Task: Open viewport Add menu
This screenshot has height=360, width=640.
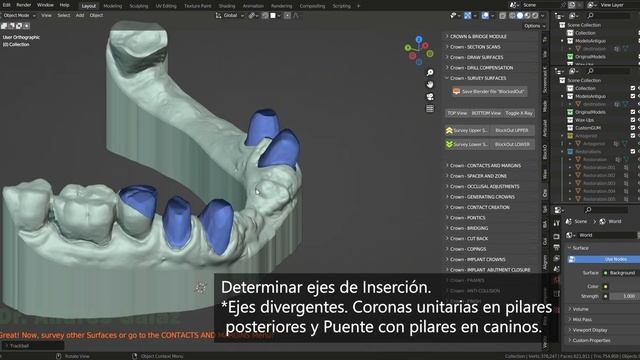Action: point(80,16)
